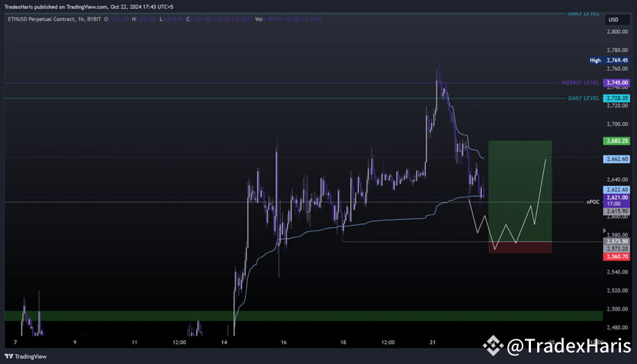The width and height of the screenshot is (637, 364).
Task: Click date label 9 on time axis
Action: [75, 342]
